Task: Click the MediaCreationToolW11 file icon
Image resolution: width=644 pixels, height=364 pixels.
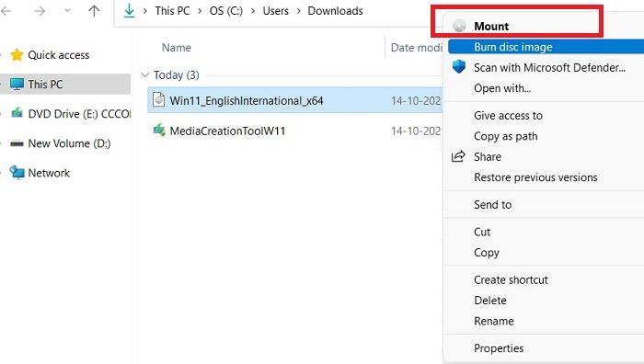Action: point(159,131)
